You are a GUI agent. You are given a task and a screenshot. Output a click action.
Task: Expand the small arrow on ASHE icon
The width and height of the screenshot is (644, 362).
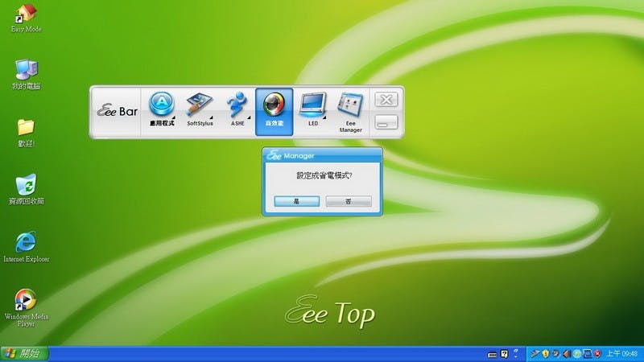pos(249,117)
